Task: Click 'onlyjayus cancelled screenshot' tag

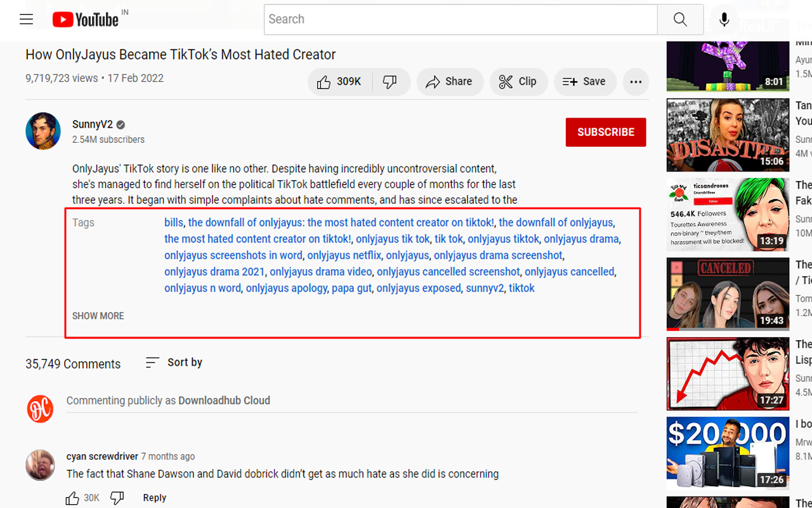Action: coord(449,272)
